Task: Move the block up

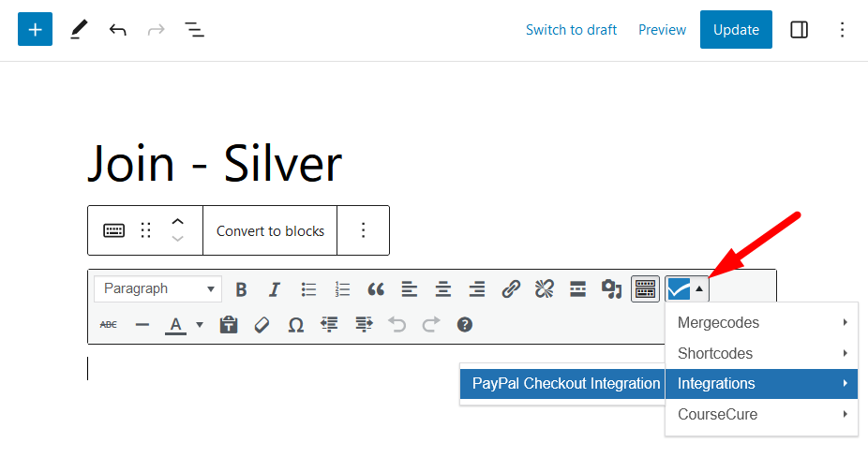Action: click(x=177, y=221)
